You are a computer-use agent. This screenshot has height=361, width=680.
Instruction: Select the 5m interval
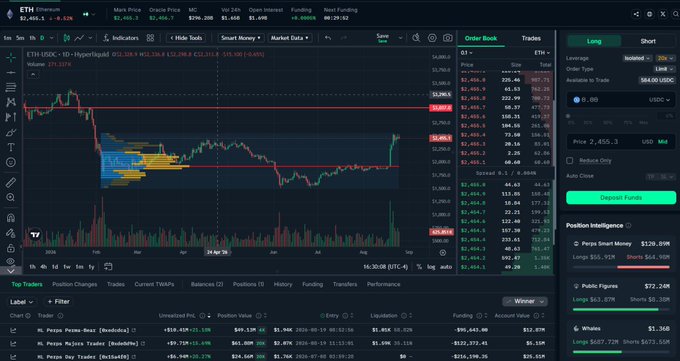pos(20,38)
